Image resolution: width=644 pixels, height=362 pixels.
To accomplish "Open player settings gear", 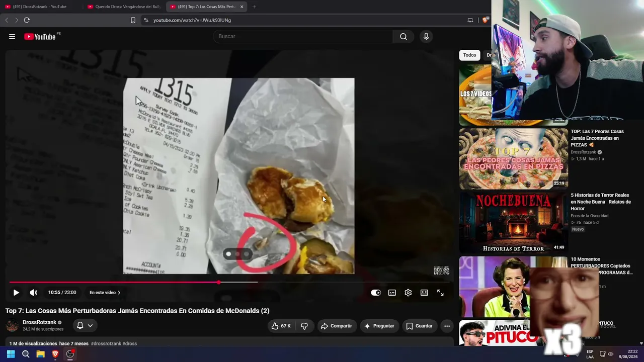I will (408, 293).
